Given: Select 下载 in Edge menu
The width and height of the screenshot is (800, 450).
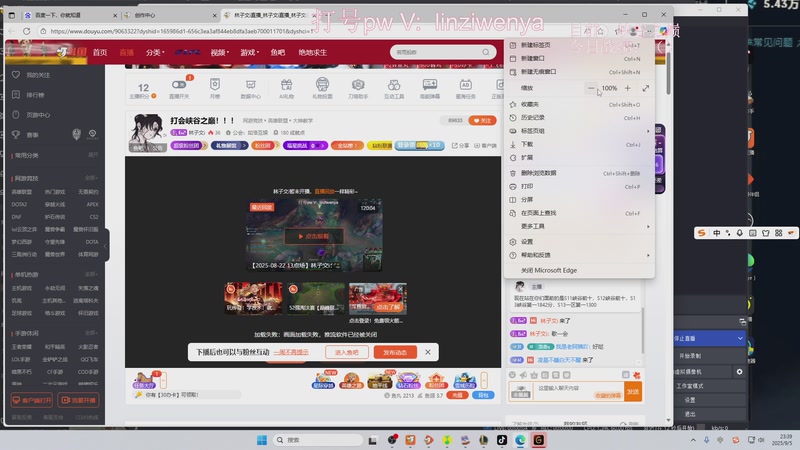Looking at the screenshot, I should pyautogui.click(x=579, y=144).
